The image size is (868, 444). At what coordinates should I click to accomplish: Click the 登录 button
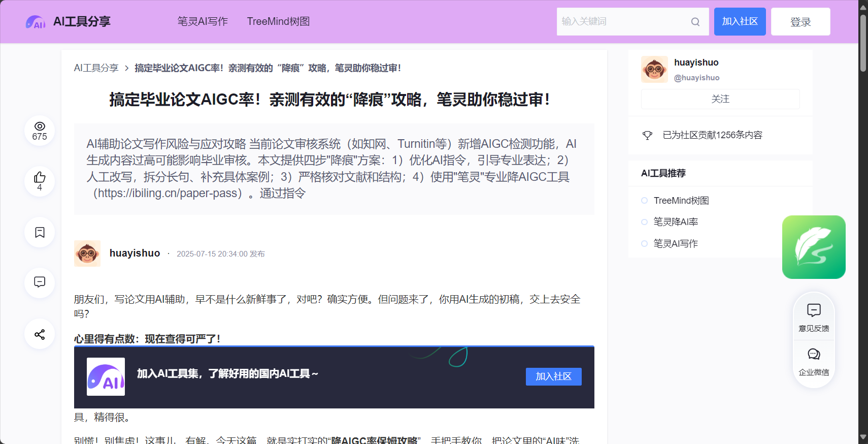[800, 21]
